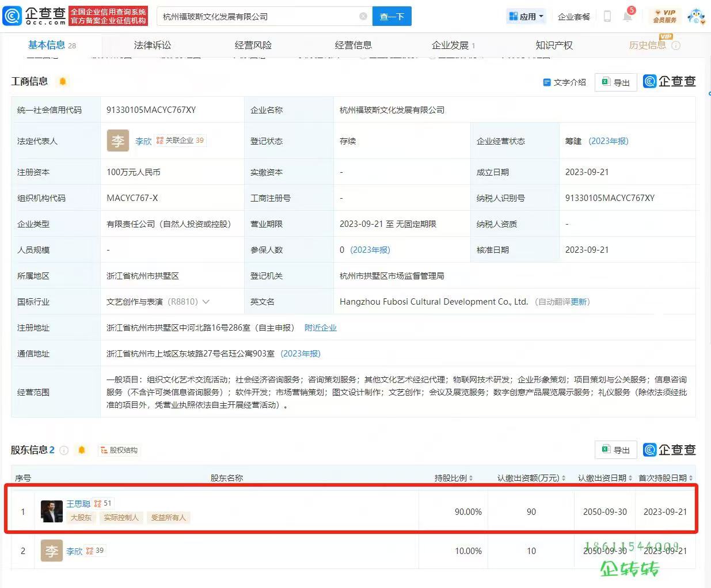Click the 查一下 search button

392,16
